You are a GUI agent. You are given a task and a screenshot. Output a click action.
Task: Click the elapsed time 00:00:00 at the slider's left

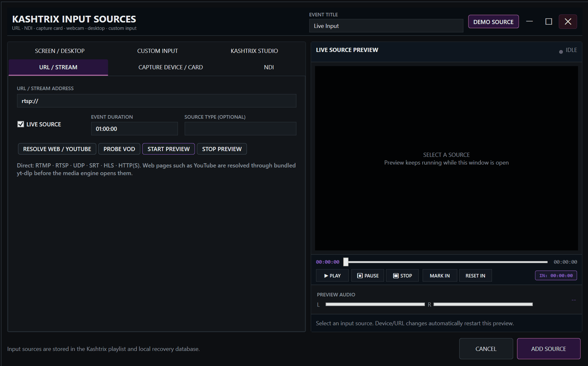tap(328, 262)
